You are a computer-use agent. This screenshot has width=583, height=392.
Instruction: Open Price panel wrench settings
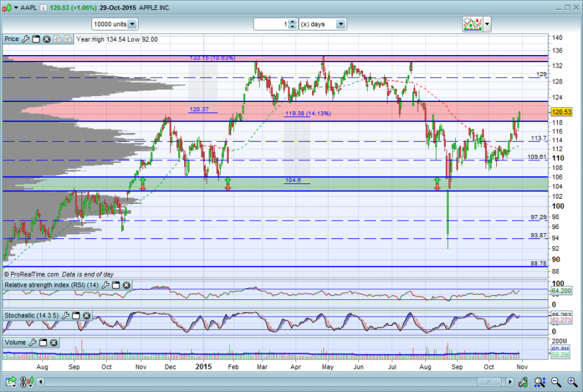tap(25, 39)
